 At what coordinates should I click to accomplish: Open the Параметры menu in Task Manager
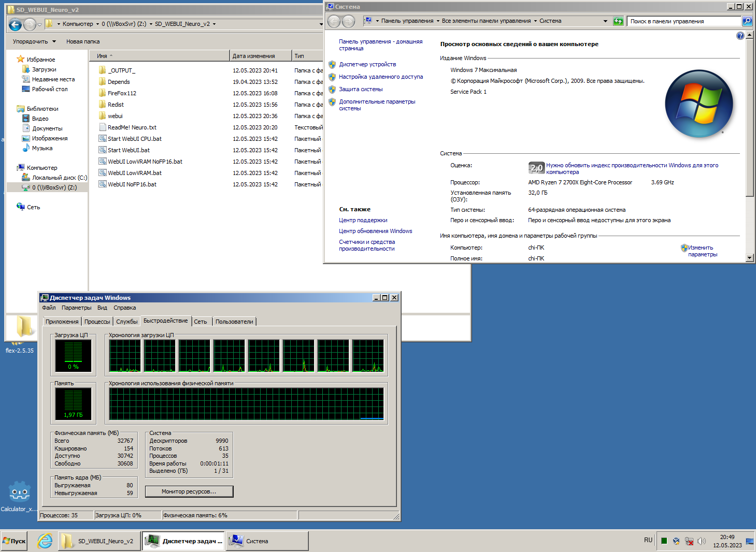point(76,308)
